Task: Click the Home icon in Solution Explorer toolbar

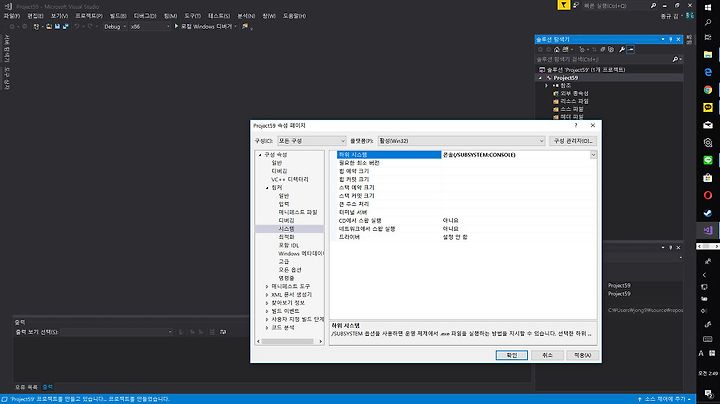Action: click(x=557, y=50)
